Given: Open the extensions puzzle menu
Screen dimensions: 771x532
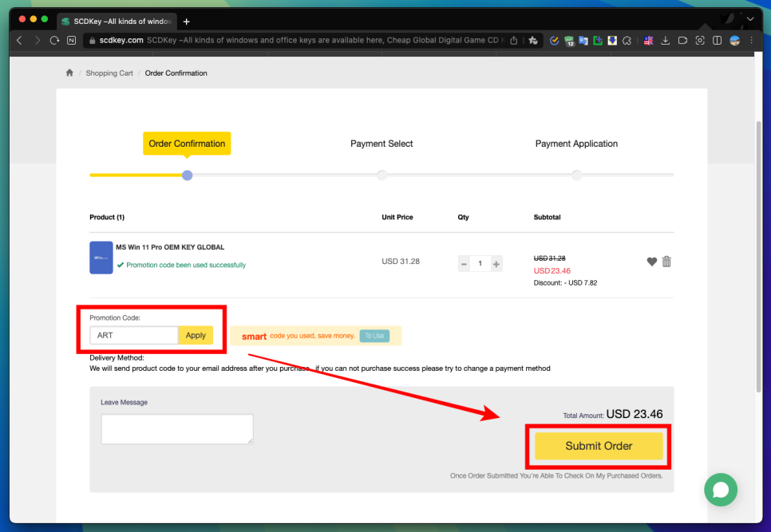Looking at the screenshot, I should 627,41.
